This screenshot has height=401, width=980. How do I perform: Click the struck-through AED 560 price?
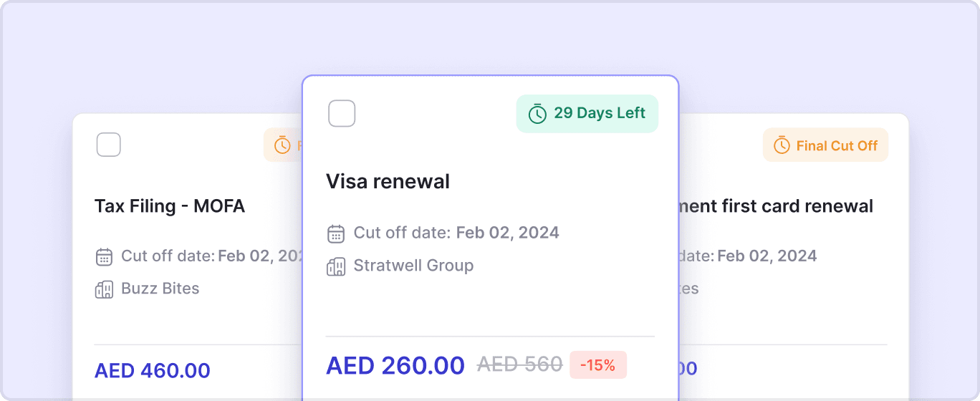(519, 365)
